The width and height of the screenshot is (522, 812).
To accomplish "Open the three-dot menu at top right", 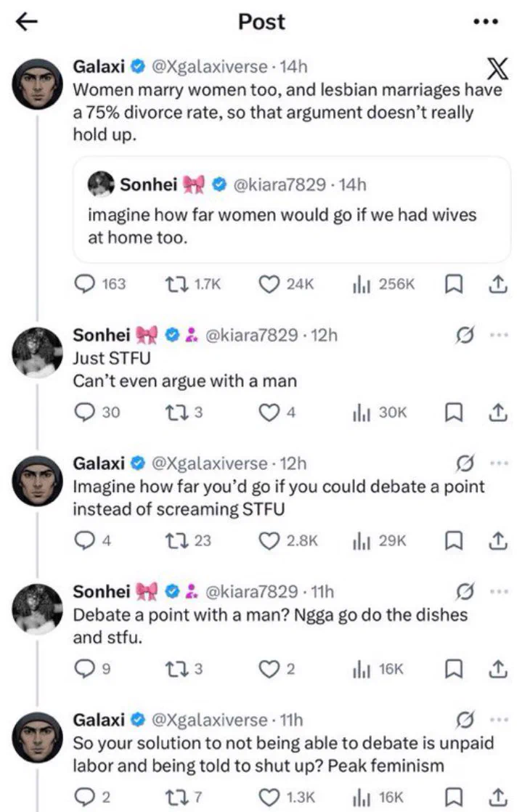I will pos(486,22).
